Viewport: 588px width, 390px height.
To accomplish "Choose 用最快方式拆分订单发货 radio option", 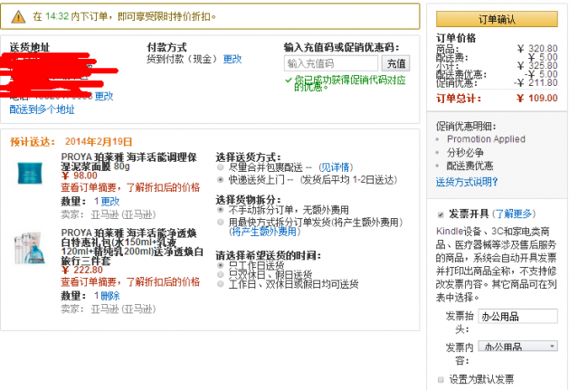I will pos(222,221).
